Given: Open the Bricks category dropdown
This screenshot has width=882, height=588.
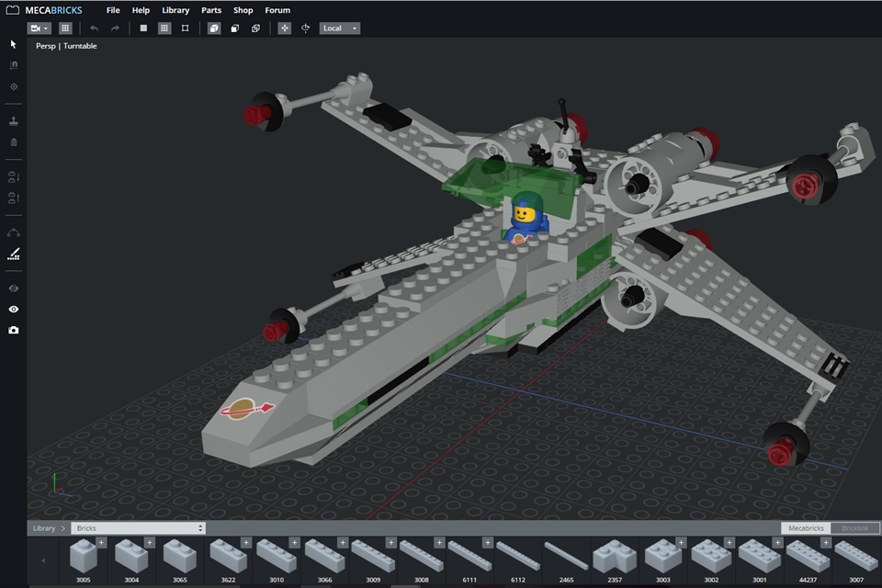Looking at the screenshot, I should pos(139,528).
